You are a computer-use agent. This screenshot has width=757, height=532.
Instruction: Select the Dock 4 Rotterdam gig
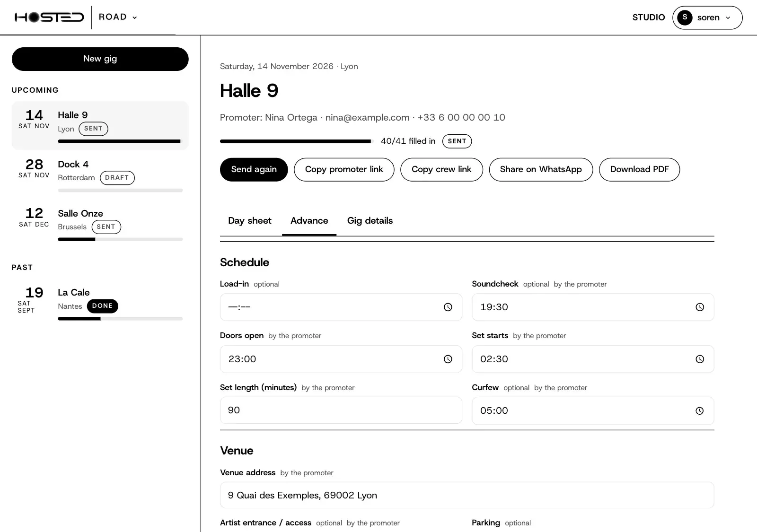pyautogui.click(x=100, y=174)
